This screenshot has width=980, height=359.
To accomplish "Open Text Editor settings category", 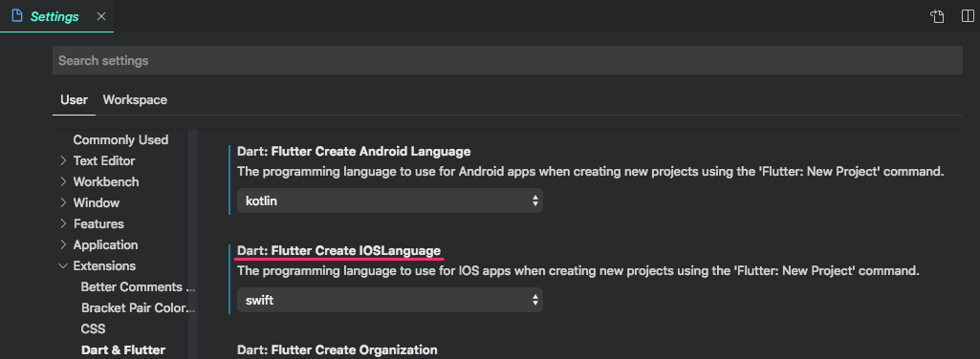I will click(104, 161).
